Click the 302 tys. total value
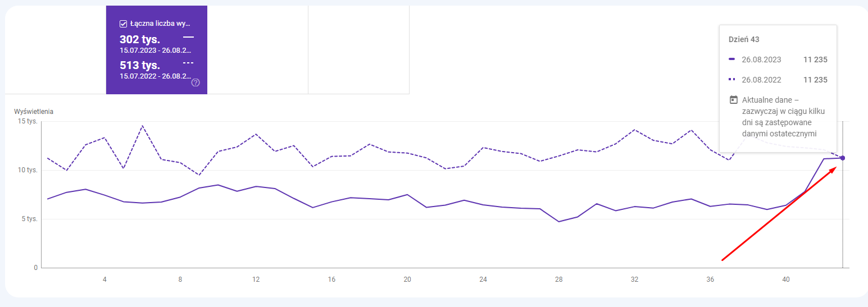This screenshot has width=868, height=307. click(x=140, y=39)
